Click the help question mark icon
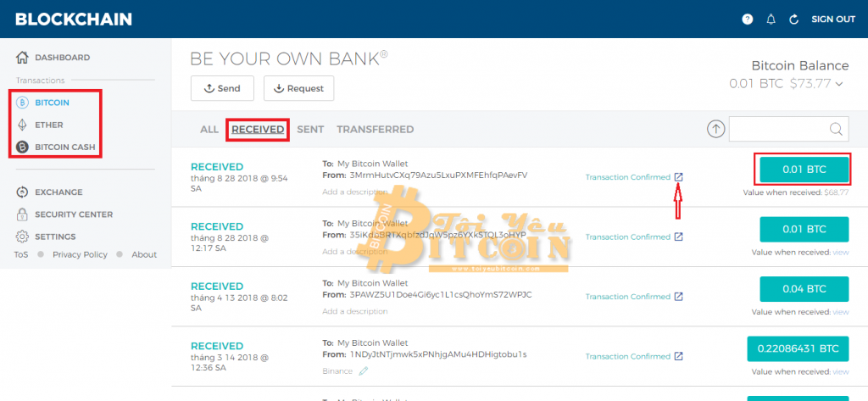 point(747,19)
